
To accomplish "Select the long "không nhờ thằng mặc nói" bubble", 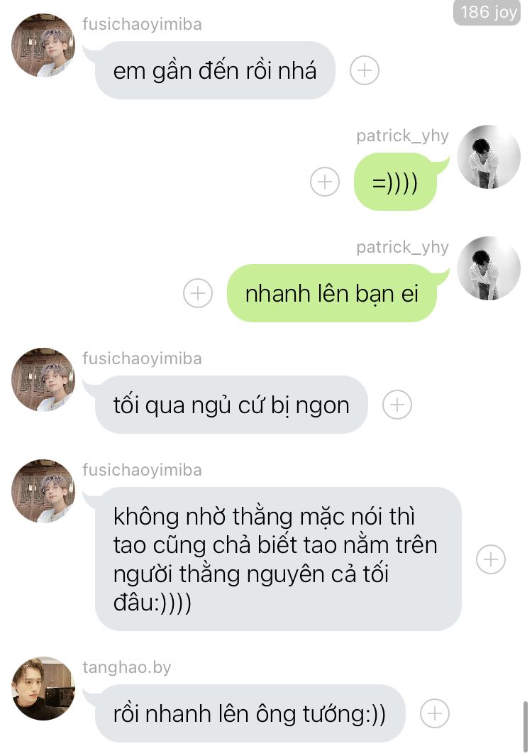I will [x=278, y=559].
